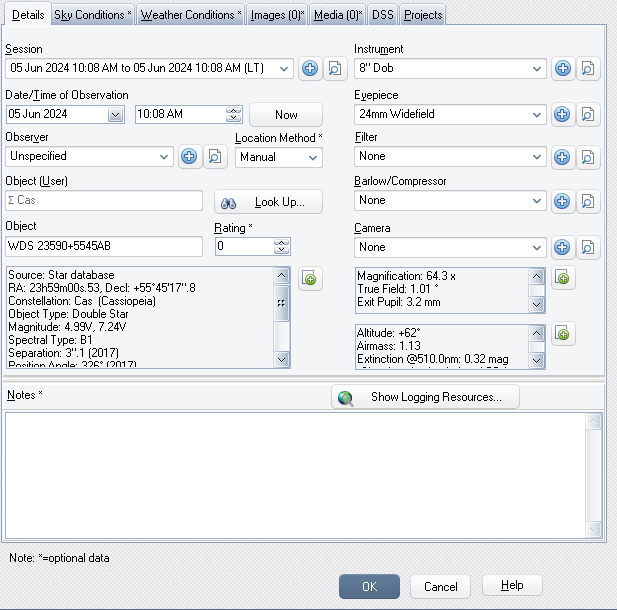
Task: Add a new Barlow/Compressor with plus icon
Action: click(x=563, y=201)
